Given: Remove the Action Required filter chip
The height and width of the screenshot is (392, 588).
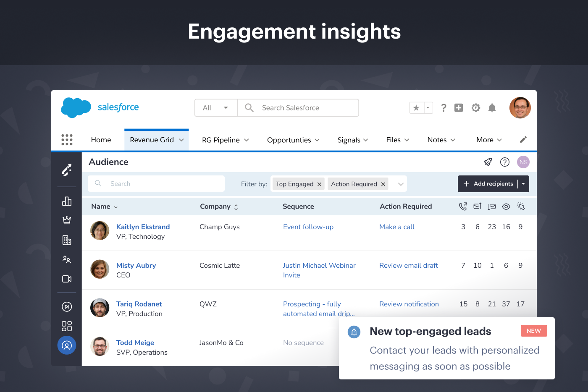Looking at the screenshot, I should 383,184.
